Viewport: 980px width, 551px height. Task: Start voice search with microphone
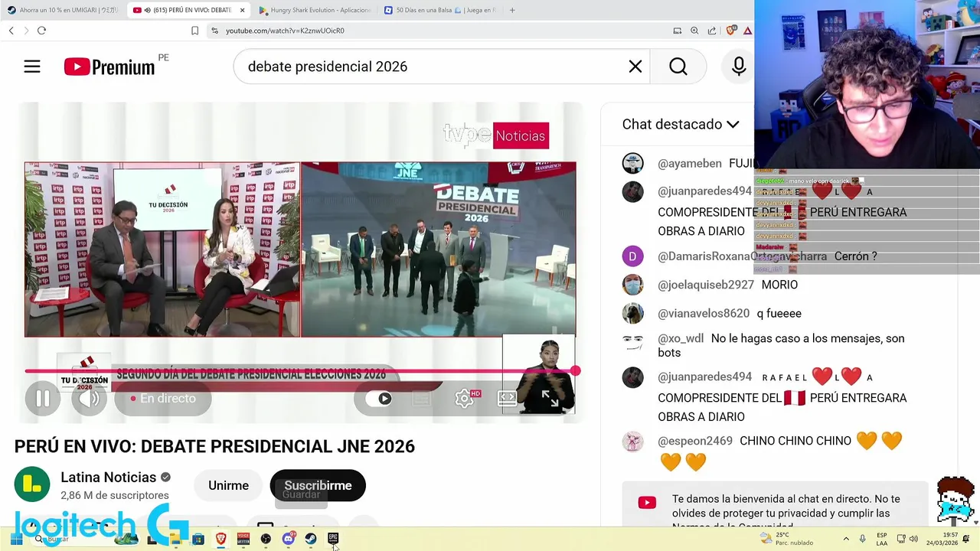pyautogui.click(x=739, y=67)
